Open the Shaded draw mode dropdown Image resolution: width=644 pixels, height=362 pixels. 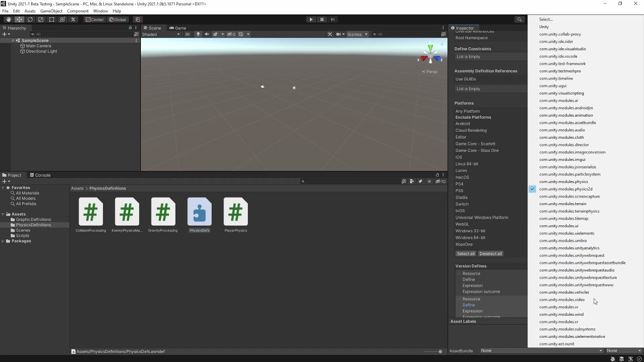tap(160, 34)
